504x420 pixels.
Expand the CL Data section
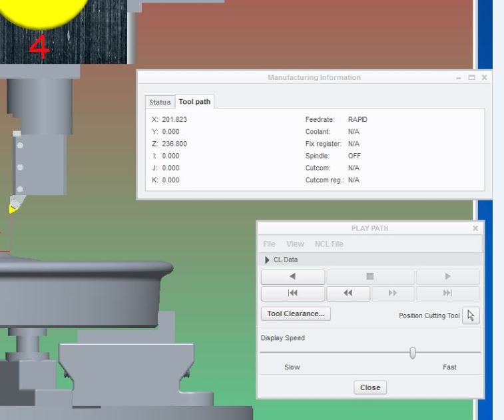pyautogui.click(x=267, y=260)
